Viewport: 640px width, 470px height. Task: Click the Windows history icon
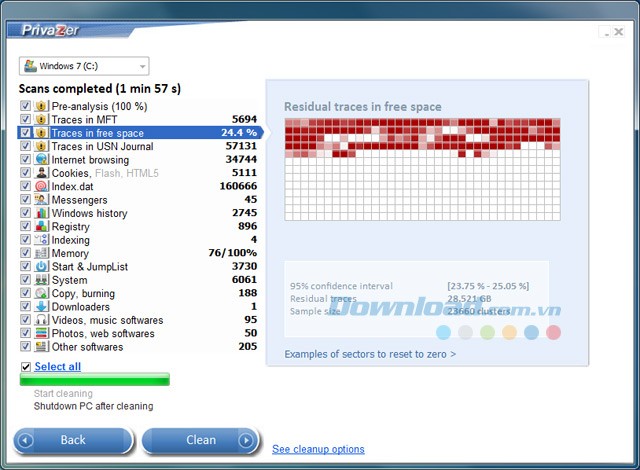point(41,213)
